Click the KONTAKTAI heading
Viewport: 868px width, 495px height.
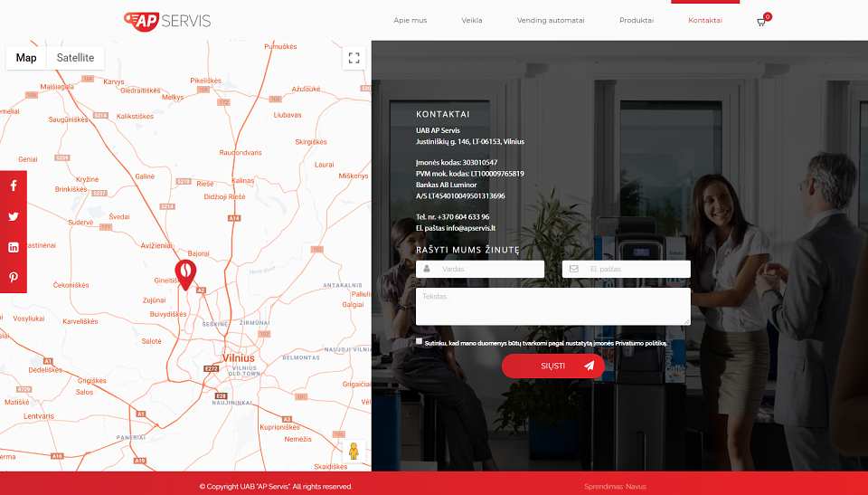point(443,114)
